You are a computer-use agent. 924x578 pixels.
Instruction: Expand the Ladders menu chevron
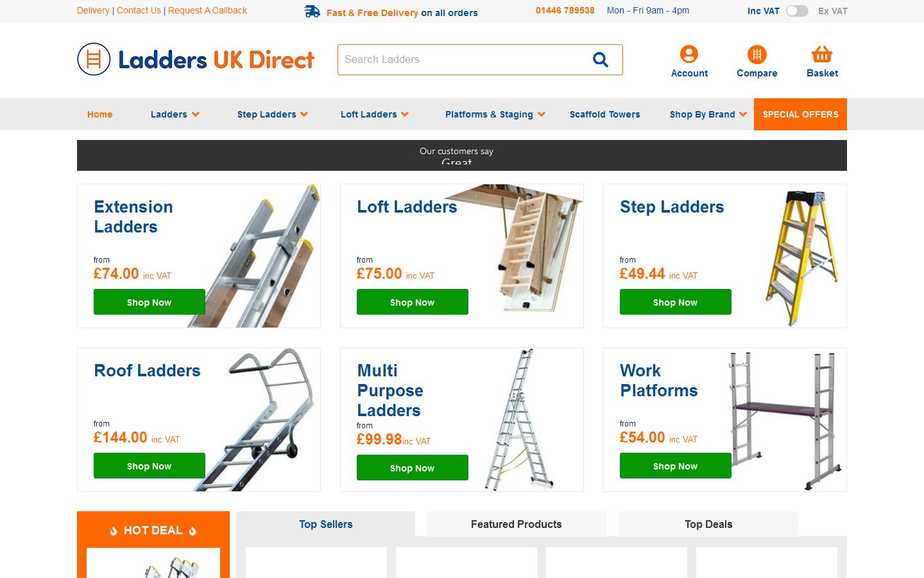[196, 114]
